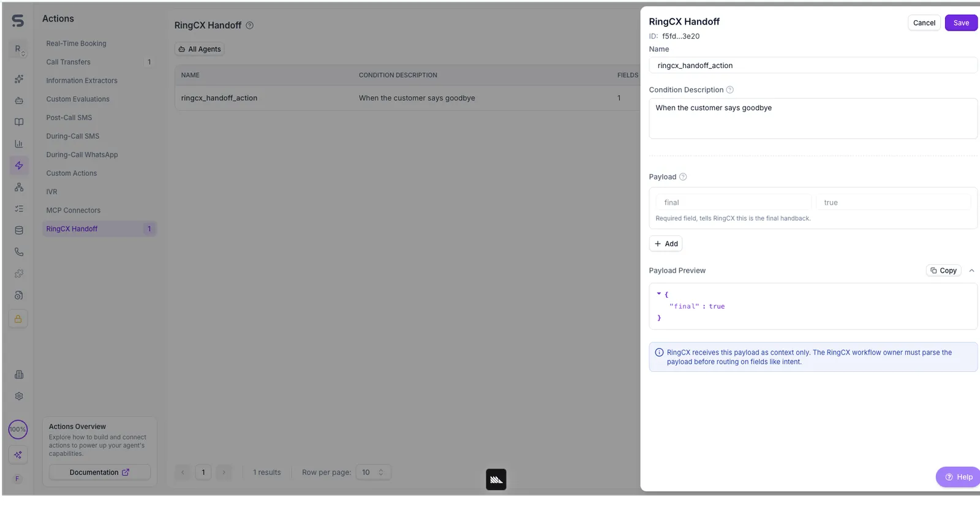This screenshot has height=511, width=980.
Task: Select Information Extractors menu item
Action: [x=82, y=80]
